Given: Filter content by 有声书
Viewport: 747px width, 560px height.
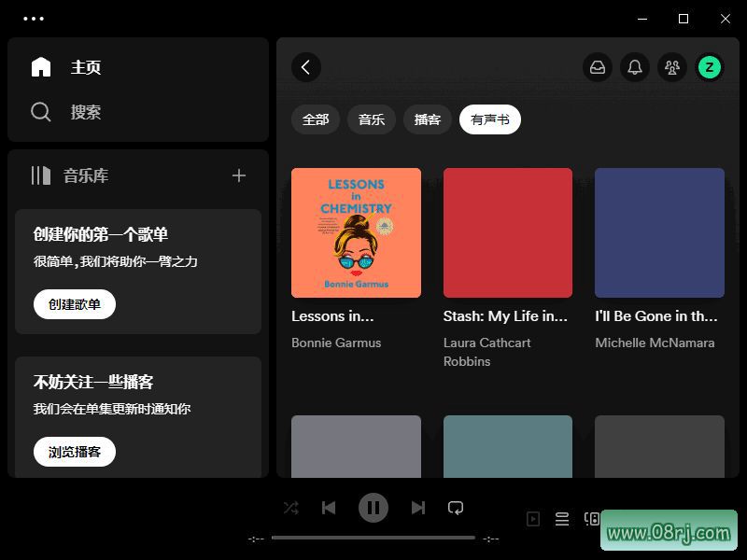Looking at the screenshot, I should 490,119.
